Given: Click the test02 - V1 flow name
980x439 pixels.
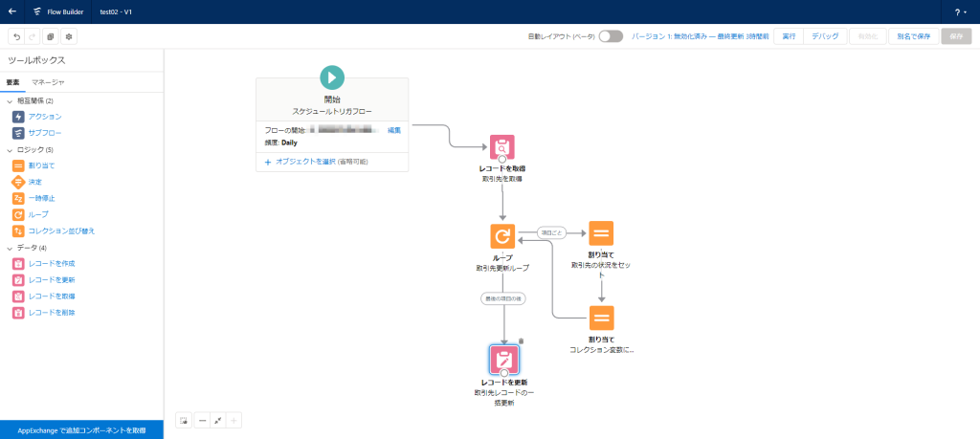Looking at the screenshot, I should point(116,11).
